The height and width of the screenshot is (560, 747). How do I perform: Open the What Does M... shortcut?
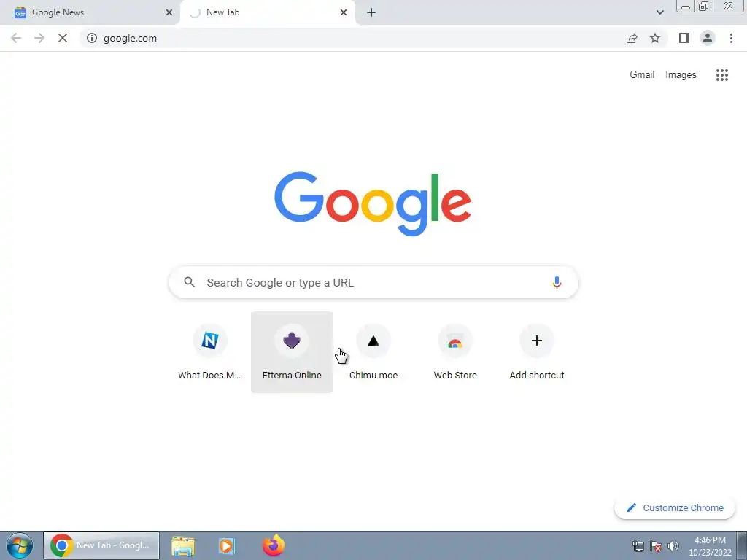coord(209,352)
